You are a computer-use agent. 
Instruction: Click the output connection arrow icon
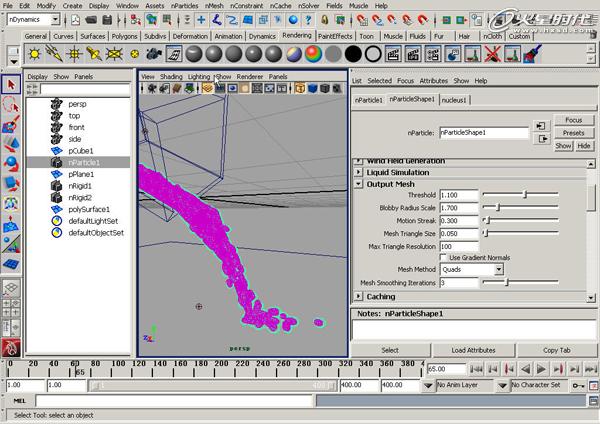[542, 139]
